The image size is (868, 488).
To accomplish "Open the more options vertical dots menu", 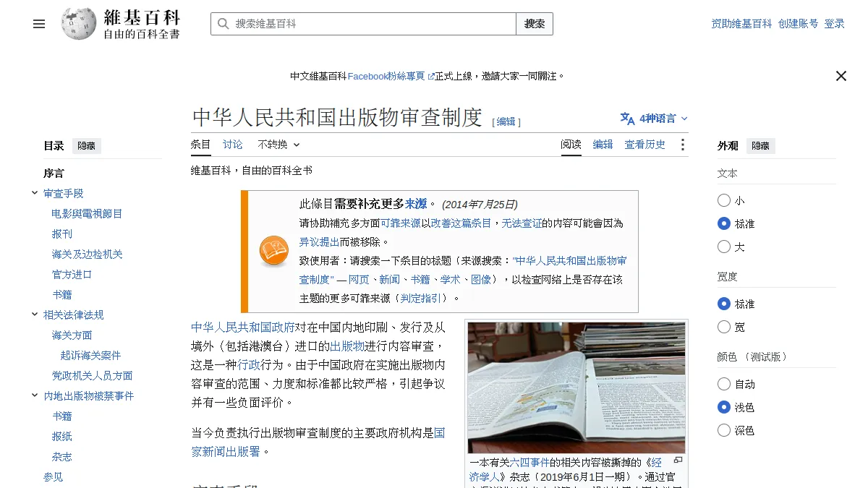I will [x=682, y=145].
